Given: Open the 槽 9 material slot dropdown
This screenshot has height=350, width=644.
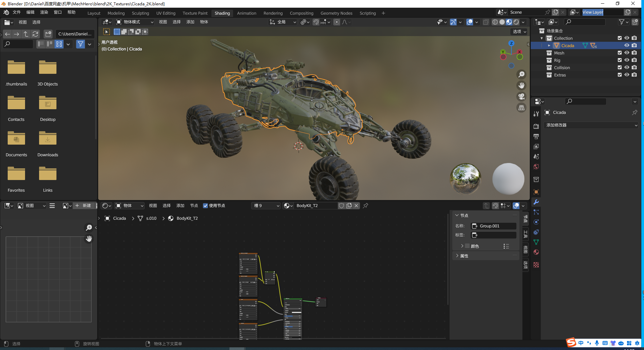Looking at the screenshot, I should [x=266, y=206].
